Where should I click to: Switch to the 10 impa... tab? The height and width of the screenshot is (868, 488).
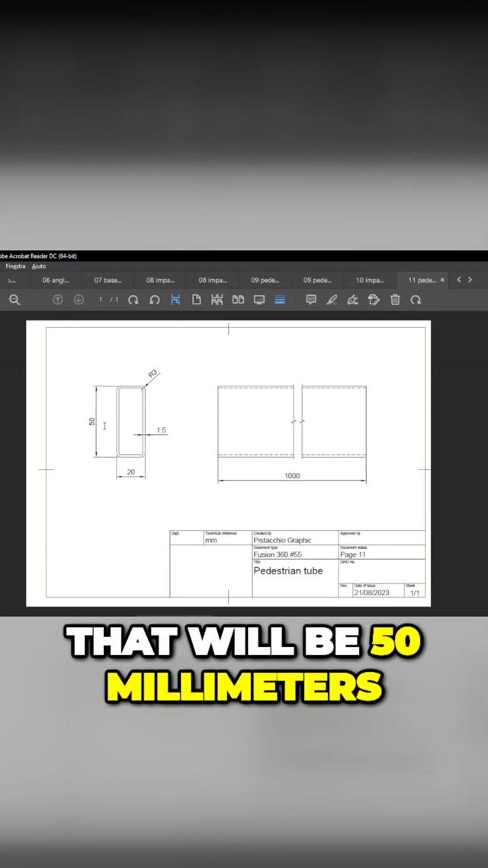click(370, 280)
